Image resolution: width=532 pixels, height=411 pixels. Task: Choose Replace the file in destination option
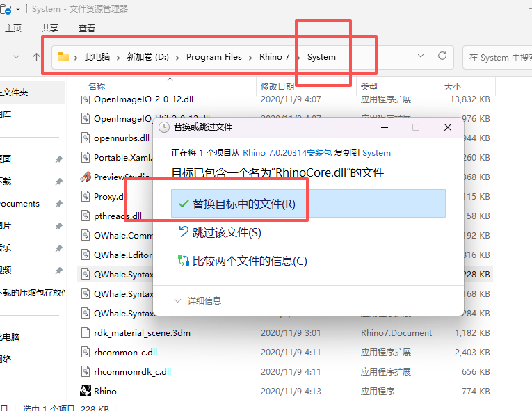click(308, 204)
